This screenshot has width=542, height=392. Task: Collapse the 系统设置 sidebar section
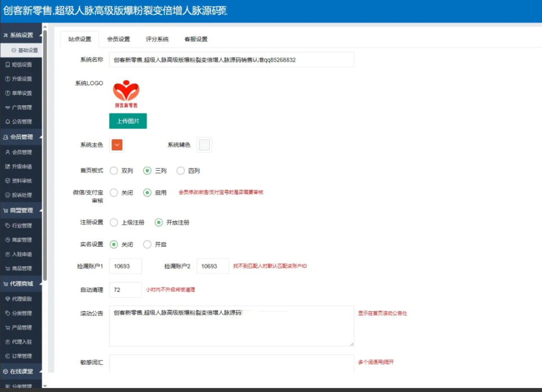(x=21, y=34)
